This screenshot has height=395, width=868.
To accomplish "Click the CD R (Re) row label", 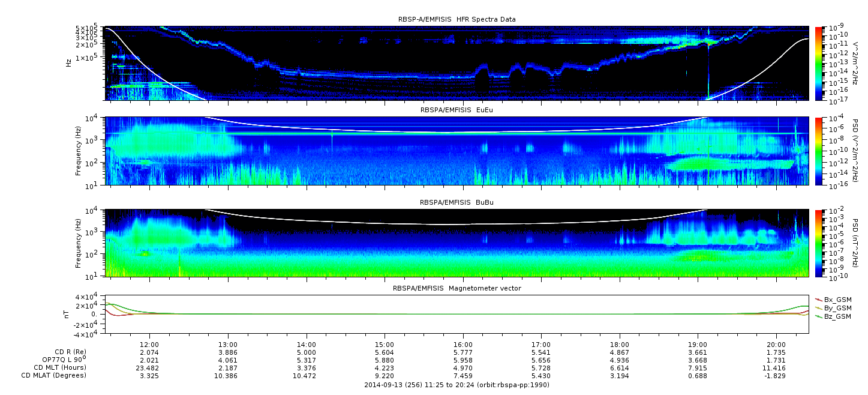I will 70,352.
